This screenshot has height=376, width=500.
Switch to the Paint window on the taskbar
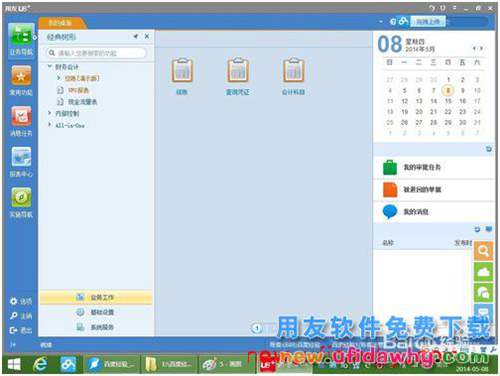coord(227,364)
